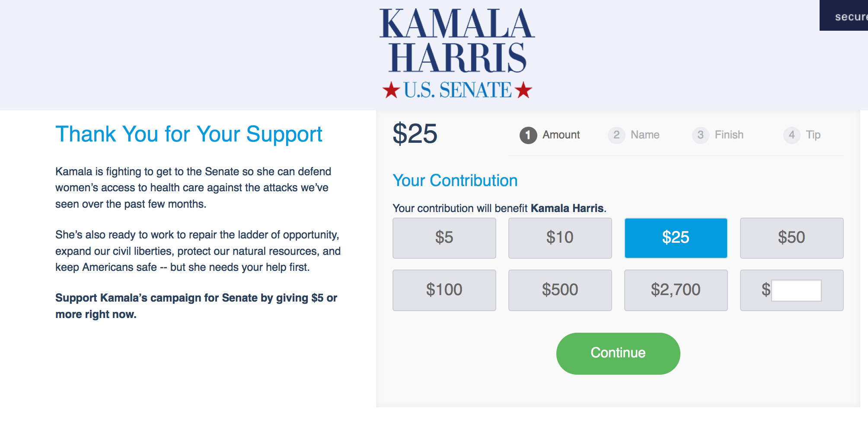Focus the custom dollar amount field
The image size is (868, 437).
click(x=796, y=290)
